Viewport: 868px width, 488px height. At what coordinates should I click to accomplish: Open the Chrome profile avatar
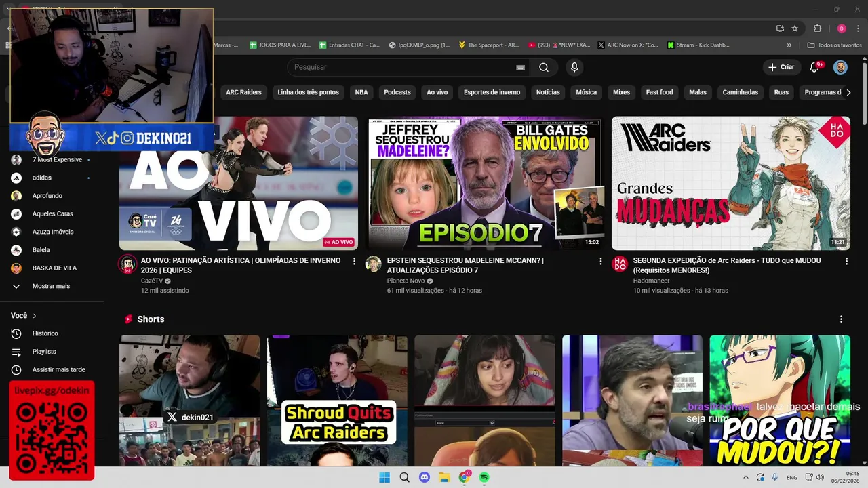tap(842, 28)
